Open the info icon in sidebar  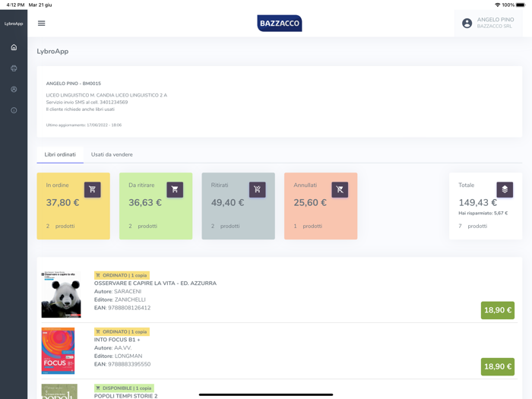pyautogui.click(x=14, y=110)
